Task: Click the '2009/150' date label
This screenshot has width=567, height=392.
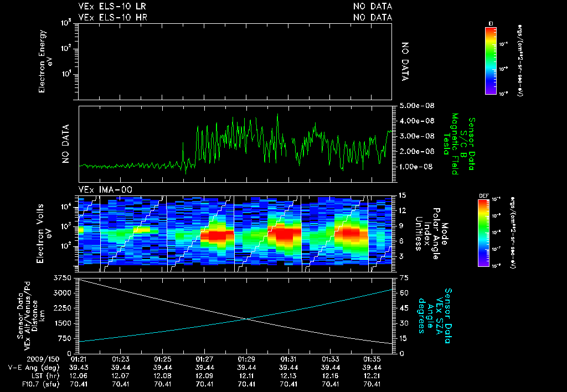Action: point(43,359)
